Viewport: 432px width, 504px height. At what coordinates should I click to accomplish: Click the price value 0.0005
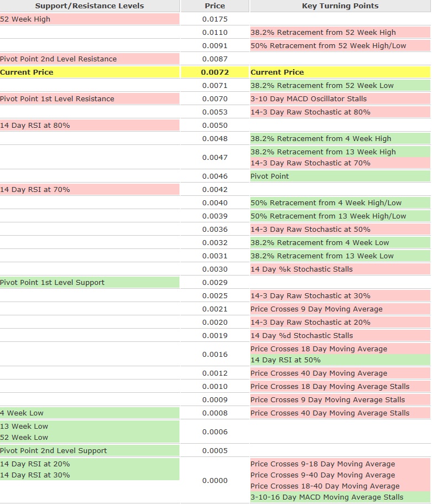click(x=215, y=451)
